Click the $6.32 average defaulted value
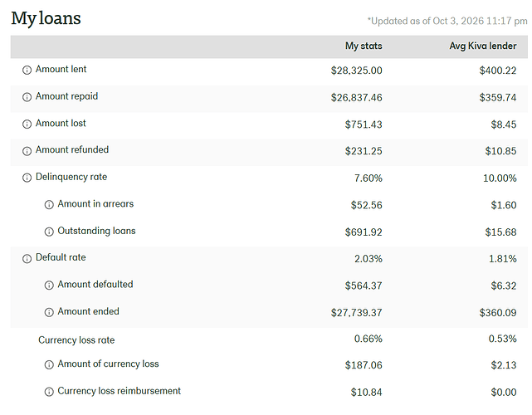 point(504,286)
